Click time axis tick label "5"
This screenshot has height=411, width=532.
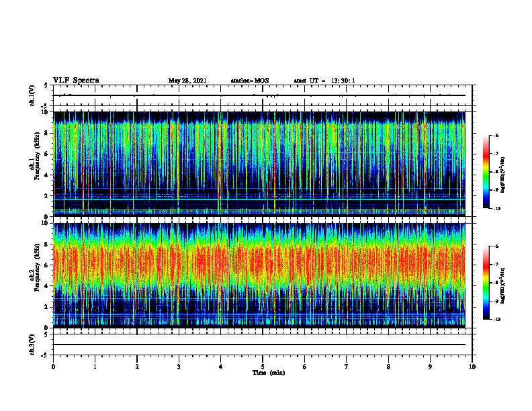(263, 367)
